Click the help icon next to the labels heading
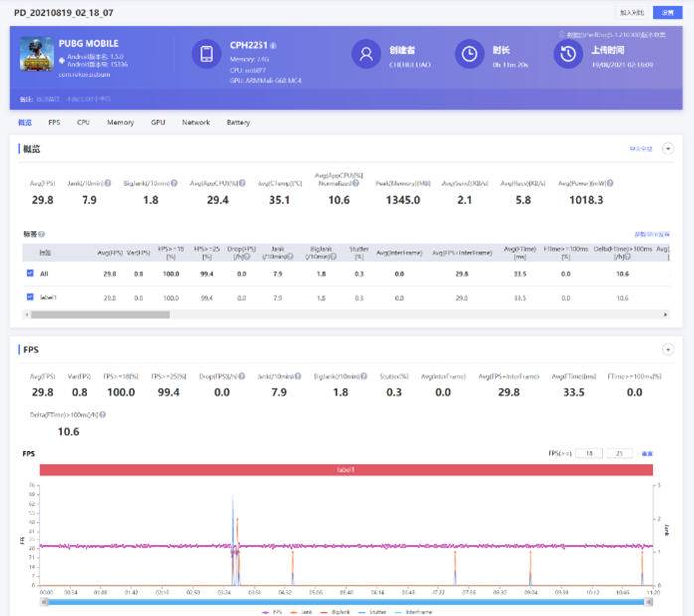Viewport: 694px width, 616px height. [42, 234]
